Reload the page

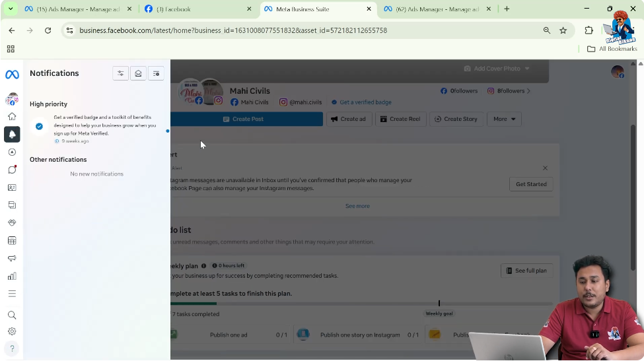tap(48, 30)
